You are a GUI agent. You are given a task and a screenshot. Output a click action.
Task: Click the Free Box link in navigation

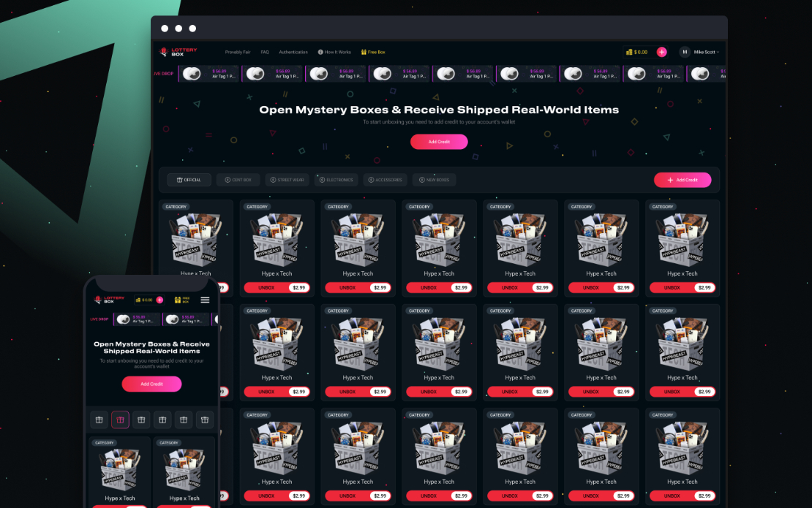pos(373,52)
